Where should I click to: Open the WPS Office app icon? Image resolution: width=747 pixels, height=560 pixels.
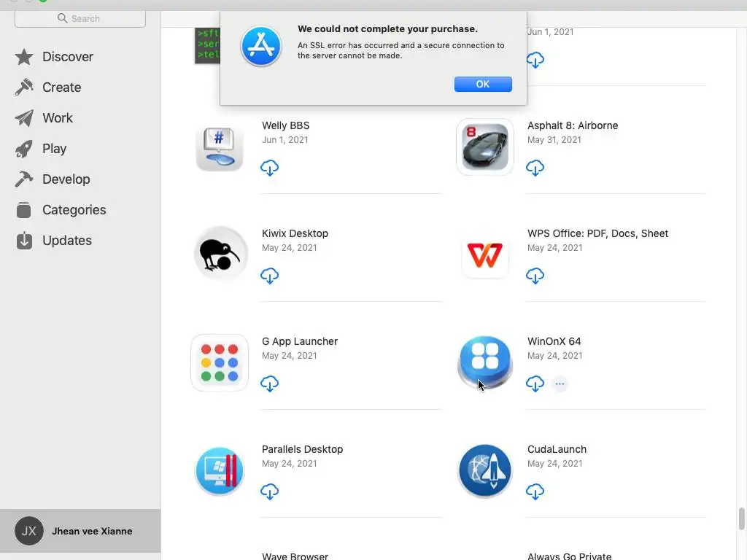(x=485, y=254)
